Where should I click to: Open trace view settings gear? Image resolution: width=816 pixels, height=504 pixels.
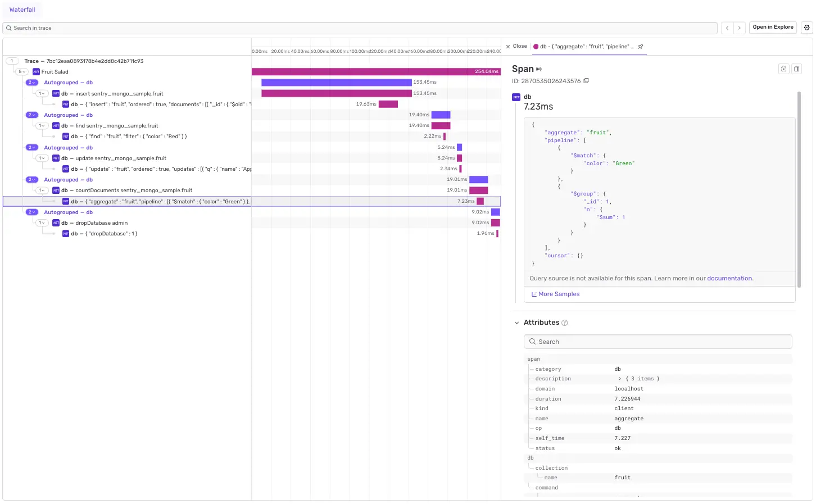(x=806, y=28)
